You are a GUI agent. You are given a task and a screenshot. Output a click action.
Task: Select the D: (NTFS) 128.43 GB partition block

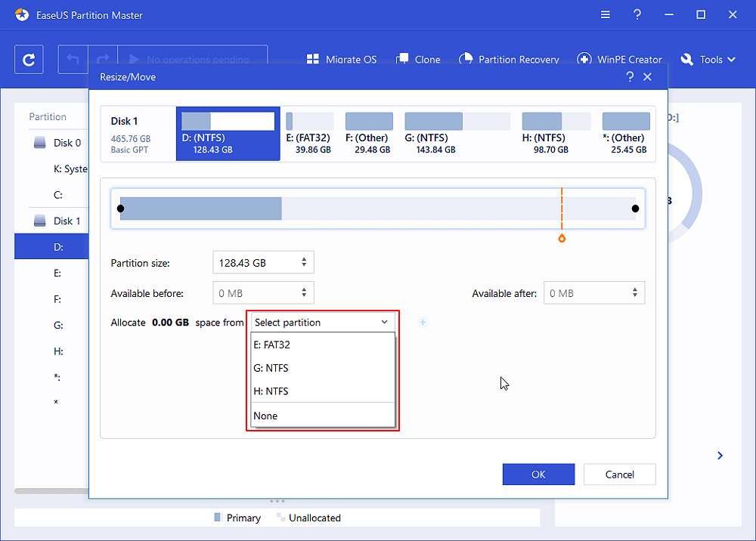[228, 134]
